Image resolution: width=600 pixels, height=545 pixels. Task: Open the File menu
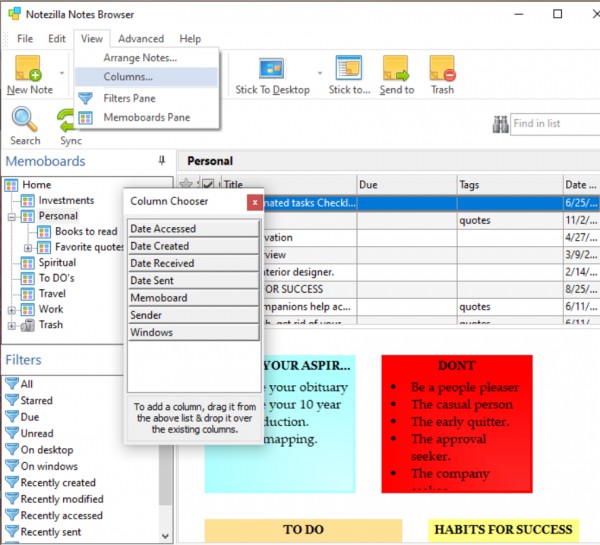[x=25, y=39]
